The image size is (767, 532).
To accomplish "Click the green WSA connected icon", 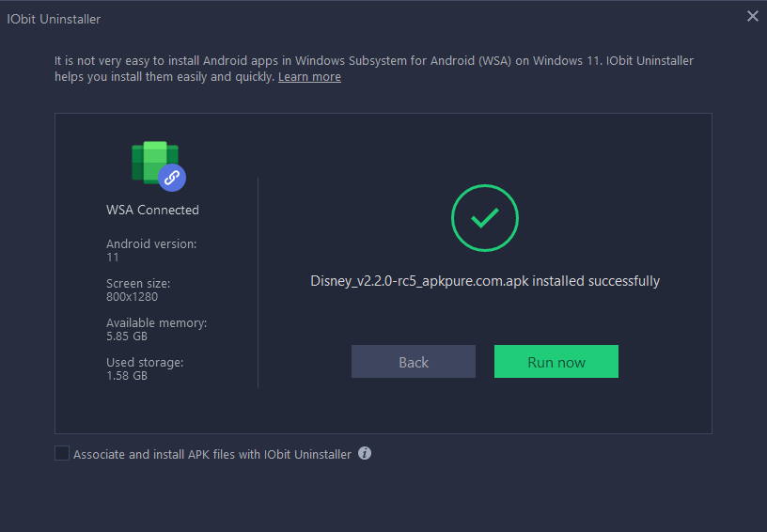I will pos(159,165).
